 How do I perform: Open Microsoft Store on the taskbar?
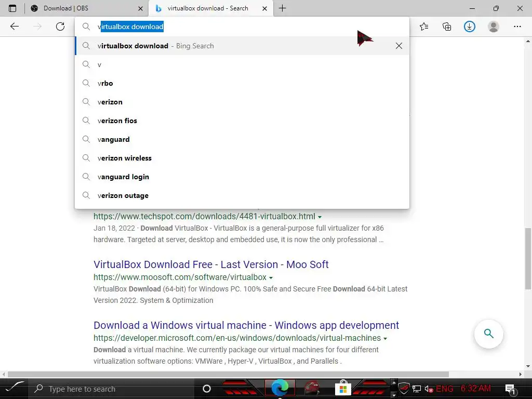[343, 388]
